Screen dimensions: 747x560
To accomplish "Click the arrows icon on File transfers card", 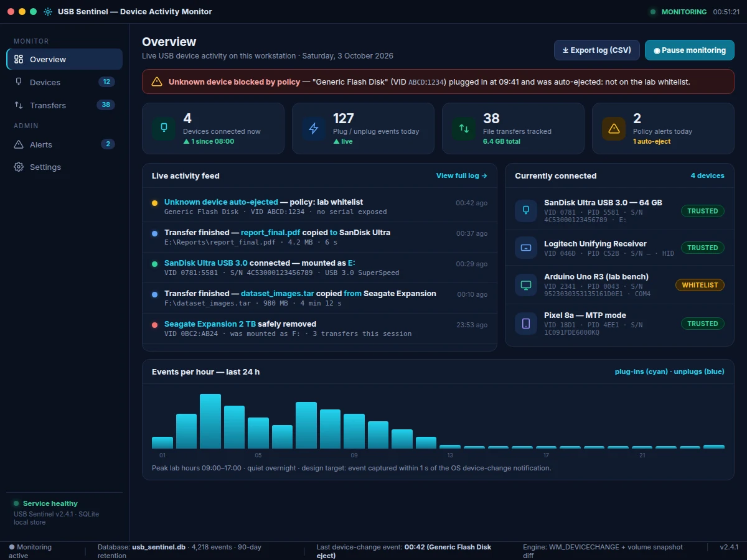I will (464, 128).
